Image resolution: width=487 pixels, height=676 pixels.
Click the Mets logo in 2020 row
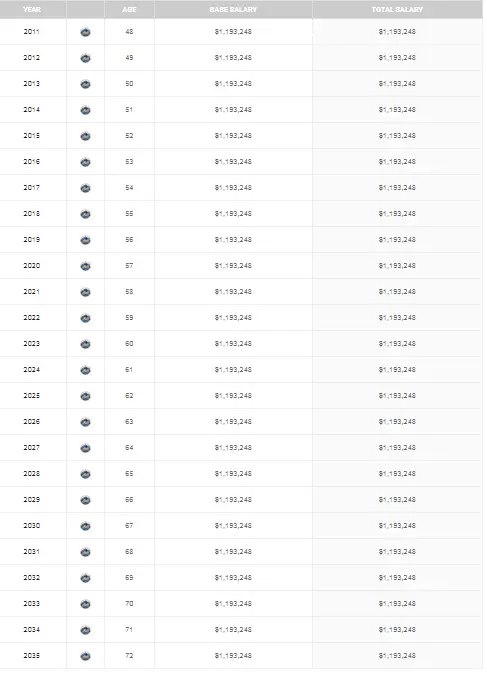[85, 266]
